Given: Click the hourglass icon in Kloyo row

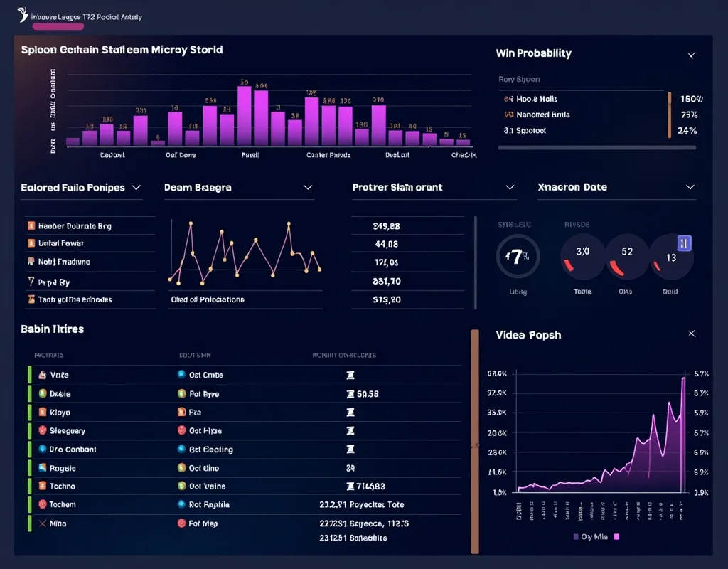Looking at the screenshot, I should (350, 412).
